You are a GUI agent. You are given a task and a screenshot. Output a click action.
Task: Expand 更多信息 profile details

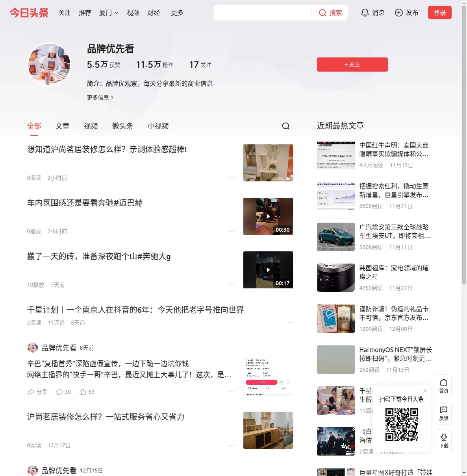pos(100,98)
